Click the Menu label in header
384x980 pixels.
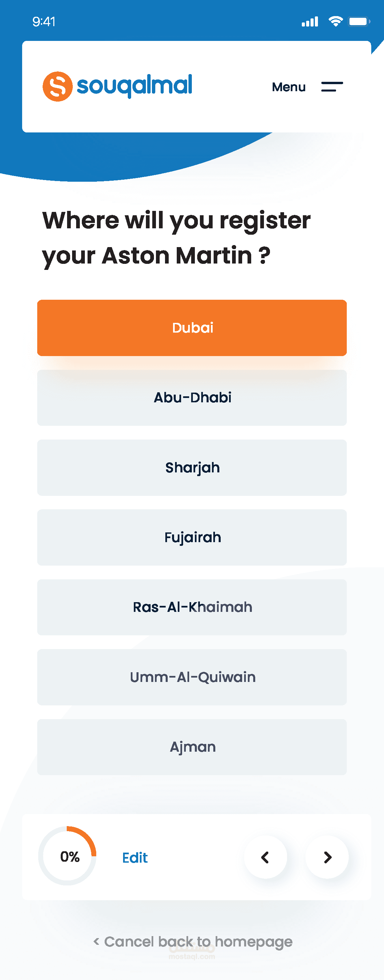point(288,87)
